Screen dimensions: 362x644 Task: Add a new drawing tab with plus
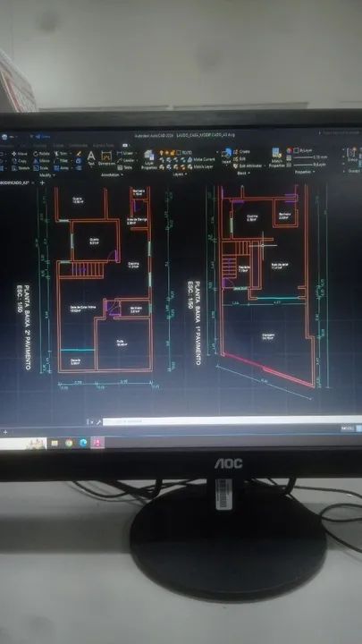pyautogui.click(x=41, y=182)
